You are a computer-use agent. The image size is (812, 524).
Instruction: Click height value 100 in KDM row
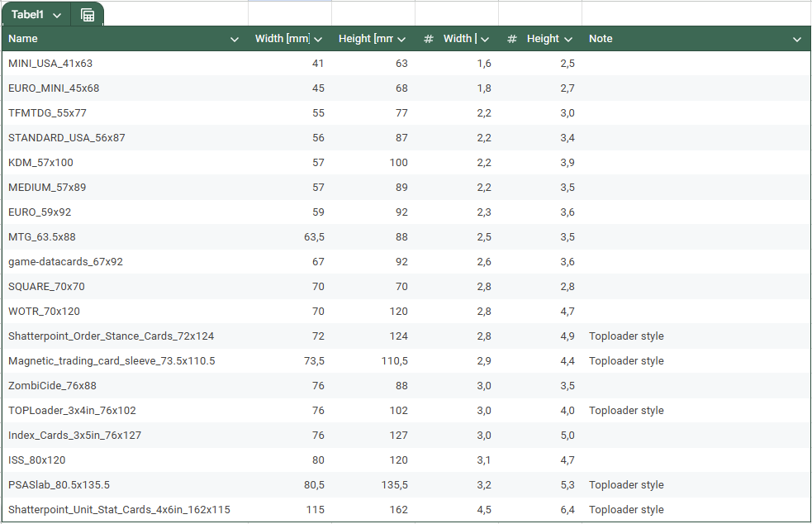(399, 163)
